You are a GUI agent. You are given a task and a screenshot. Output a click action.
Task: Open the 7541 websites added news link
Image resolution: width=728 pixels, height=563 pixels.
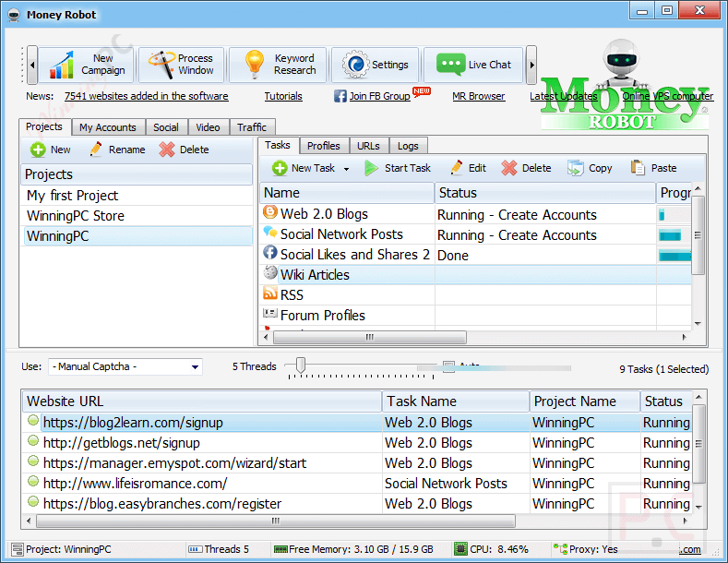point(147,96)
